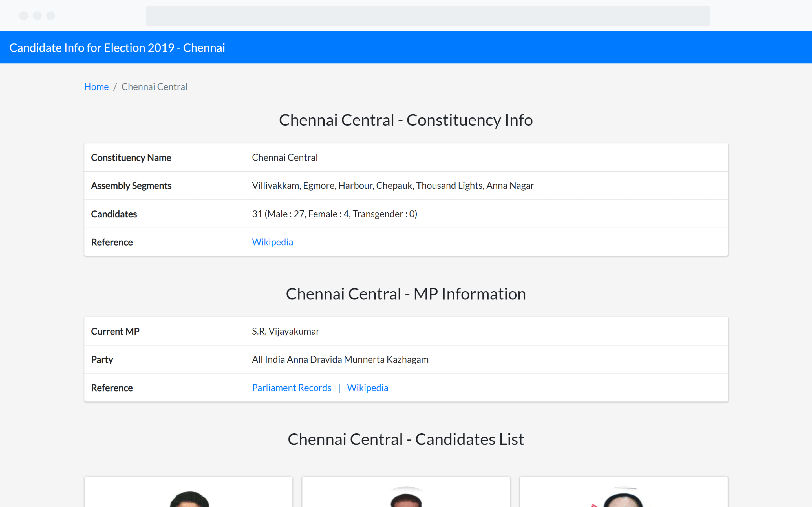Open the Parliament Records link
The width and height of the screenshot is (812, 507).
click(291, 387)
